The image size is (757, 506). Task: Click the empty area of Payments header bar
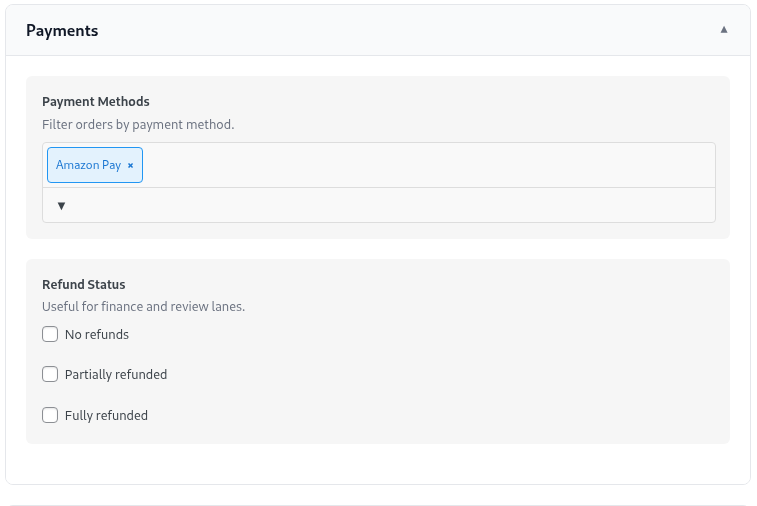pyautogui.click(x=400, y=30)
